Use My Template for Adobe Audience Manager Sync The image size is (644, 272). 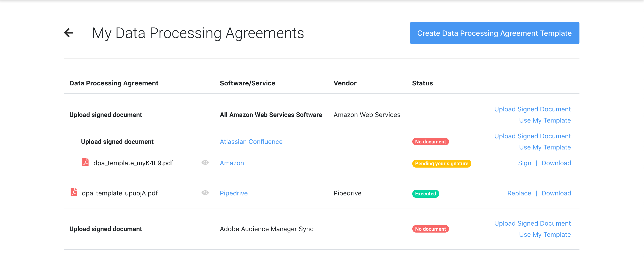[545, 234]
